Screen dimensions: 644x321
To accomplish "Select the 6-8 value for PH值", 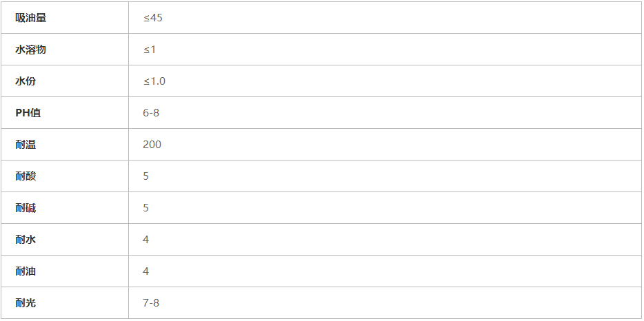I will coord(151,113).
